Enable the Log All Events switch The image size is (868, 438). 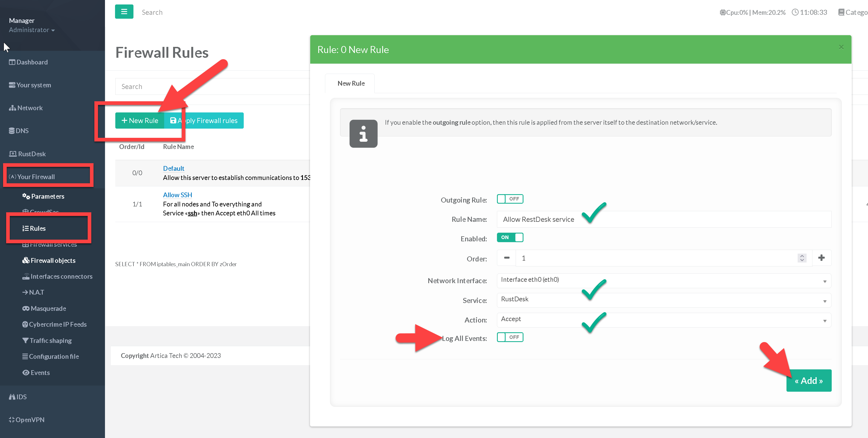(x=510, y=337)
